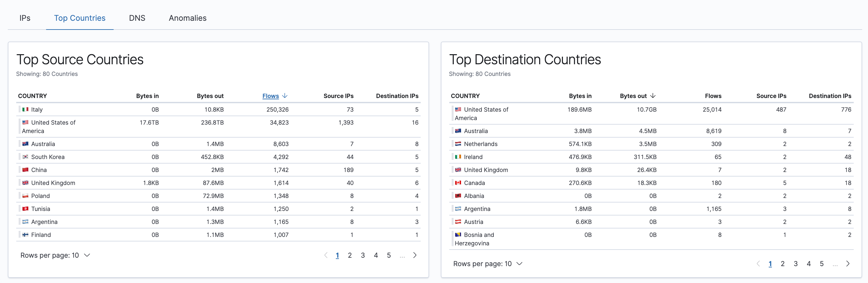The width and height of the screenshot is (868, 283).
Task: Go to page 3 of source countries
Action: 363,255
